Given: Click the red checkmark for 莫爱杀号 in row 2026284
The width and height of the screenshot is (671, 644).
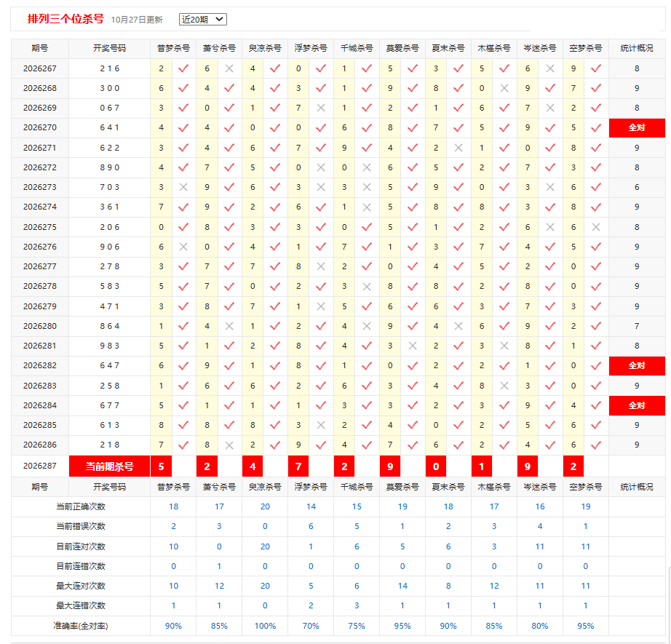Looking at the screenshot, I should point(413,405).
